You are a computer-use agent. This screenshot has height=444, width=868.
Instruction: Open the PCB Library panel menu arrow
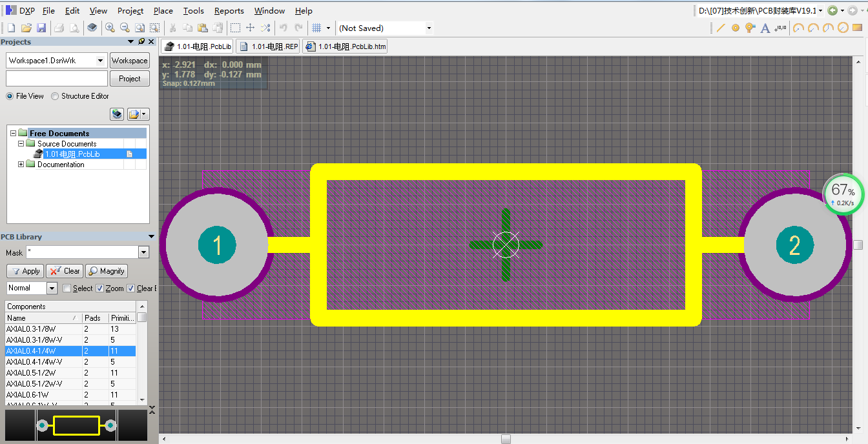tap(151, 237)
